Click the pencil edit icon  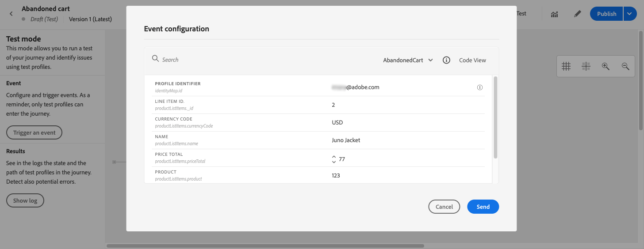577,14
